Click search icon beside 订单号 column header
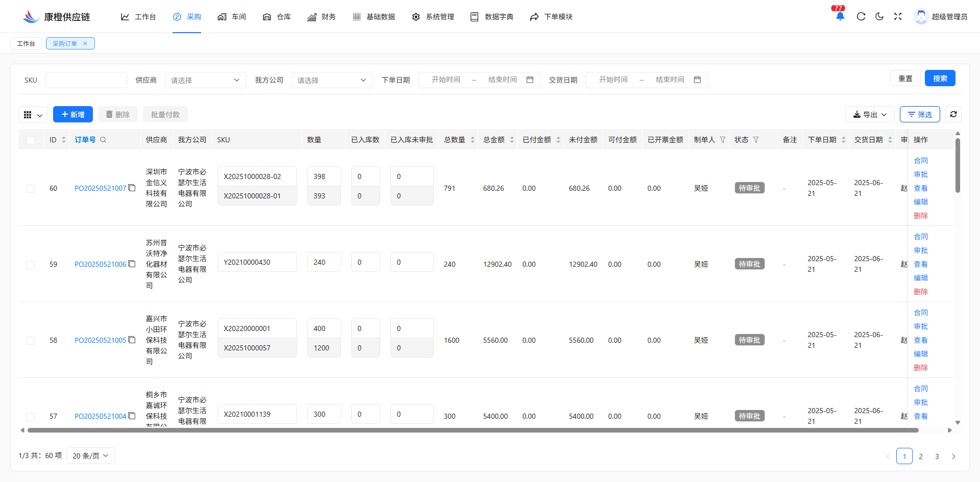 click(103, 140)
